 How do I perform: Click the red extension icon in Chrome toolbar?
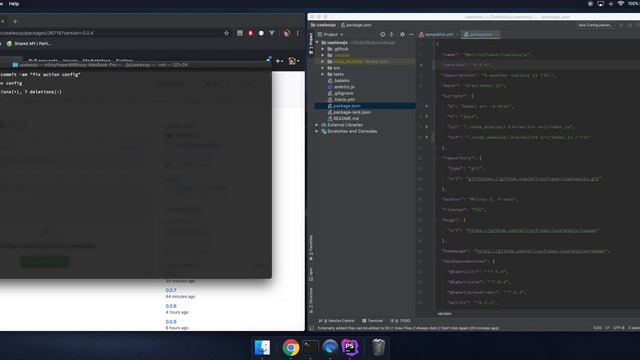[x=250, y=33]
